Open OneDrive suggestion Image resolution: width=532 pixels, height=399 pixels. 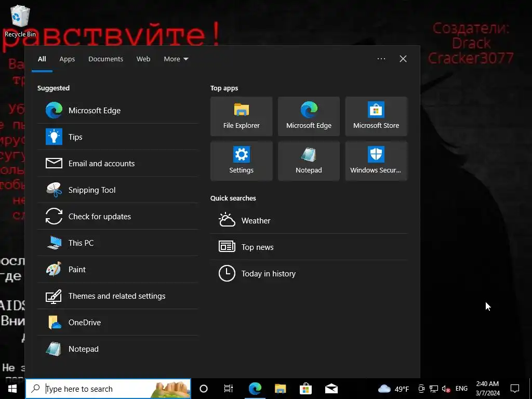click(x=117, y=322)
